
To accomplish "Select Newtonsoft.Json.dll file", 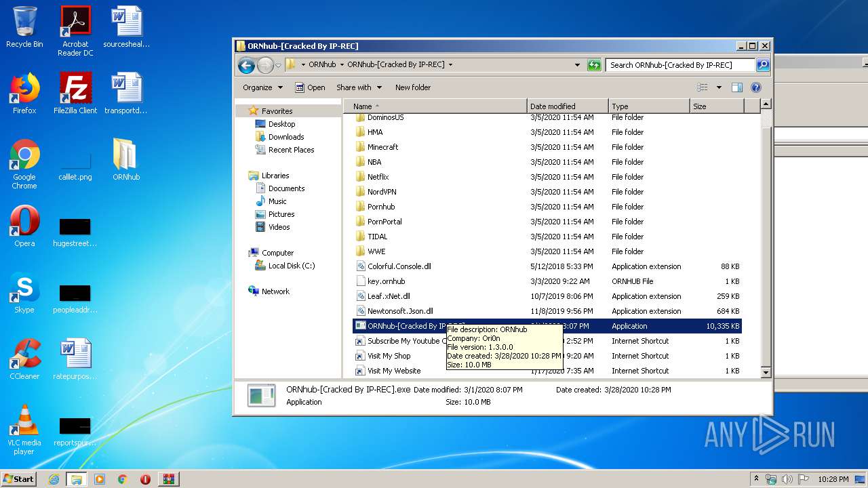I will tap(547, 311).
